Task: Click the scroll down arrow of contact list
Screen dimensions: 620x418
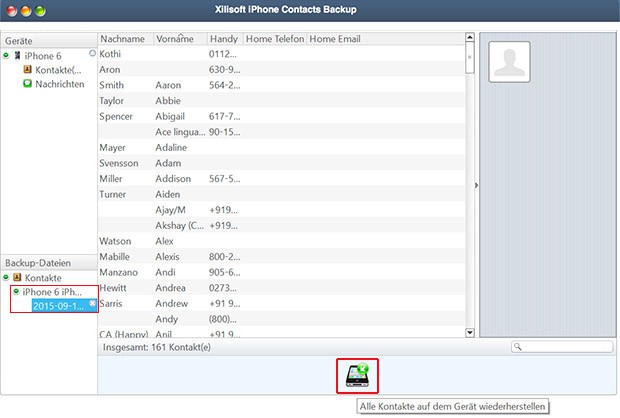Action: click(x=470, y=333)
